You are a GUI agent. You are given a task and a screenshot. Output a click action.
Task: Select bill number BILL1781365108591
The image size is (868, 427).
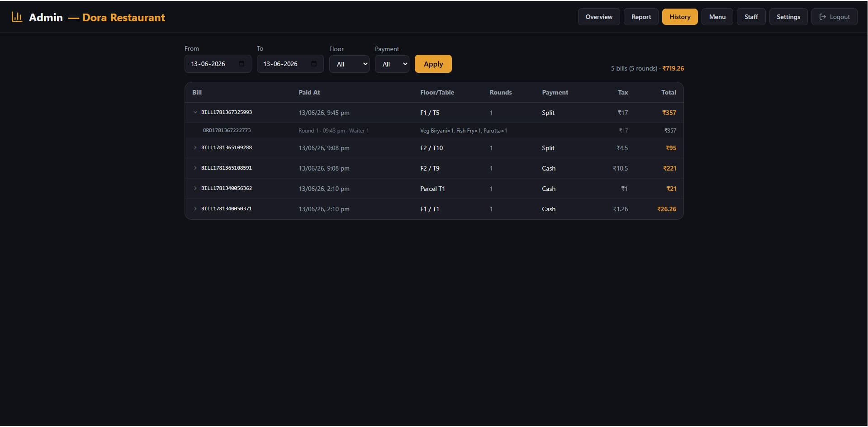point(227,168)
